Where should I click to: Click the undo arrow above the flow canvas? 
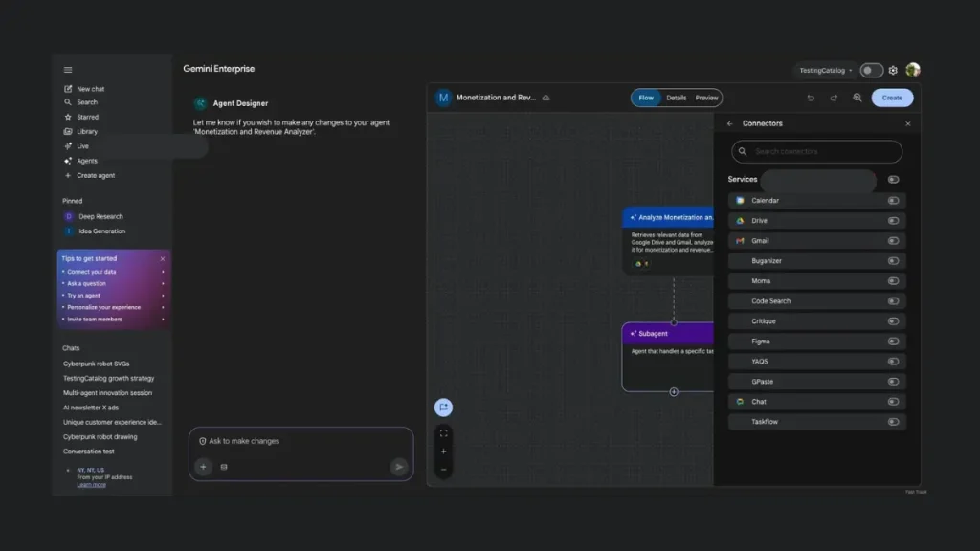(811, 98)
